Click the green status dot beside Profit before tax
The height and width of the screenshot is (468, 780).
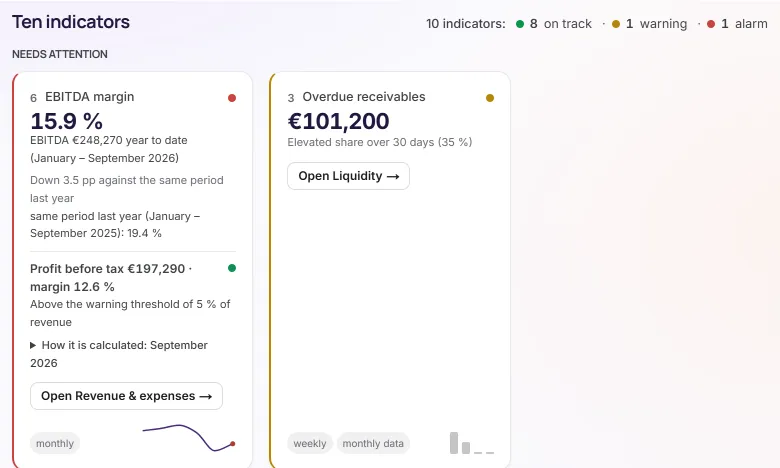tap(232, 268)
